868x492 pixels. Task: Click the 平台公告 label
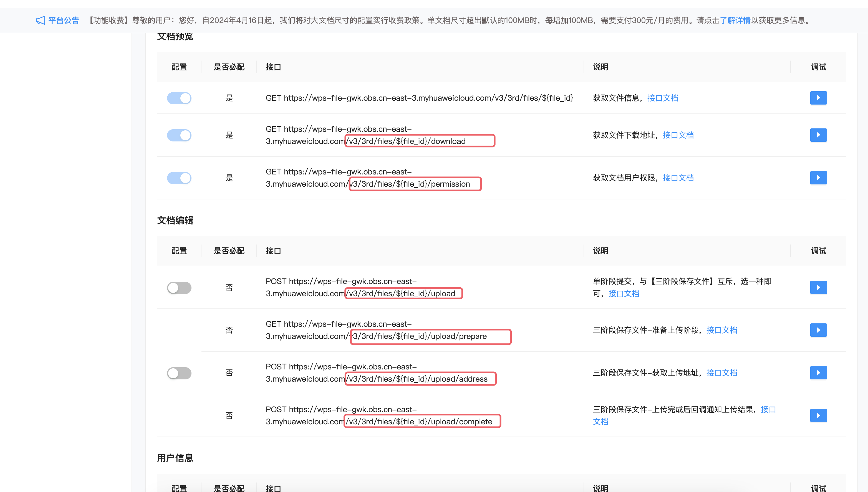point(64,20)
